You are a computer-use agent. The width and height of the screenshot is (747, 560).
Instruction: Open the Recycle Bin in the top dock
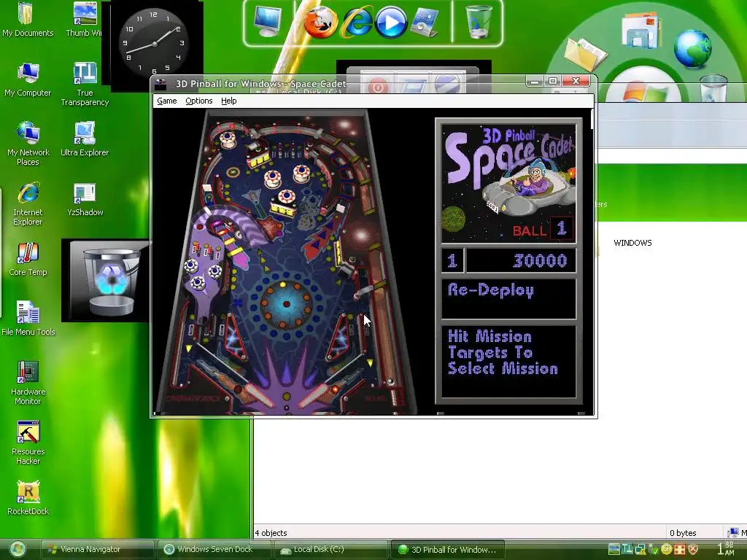tap(478, 22)
